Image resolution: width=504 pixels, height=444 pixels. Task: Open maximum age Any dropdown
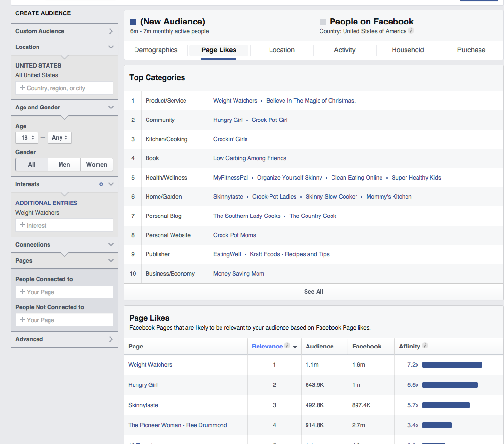(60, 138)
